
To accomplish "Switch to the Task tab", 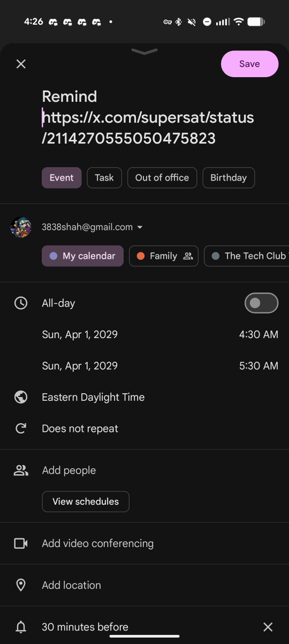I will (104, 178).
